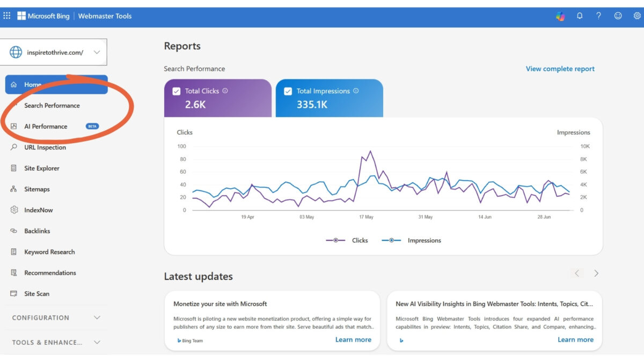Click View complete report link
644x362 pixels.
point(560,69)
